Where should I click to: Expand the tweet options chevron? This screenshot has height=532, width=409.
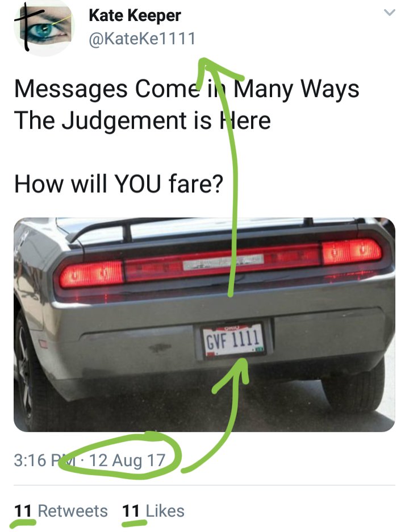390,13
